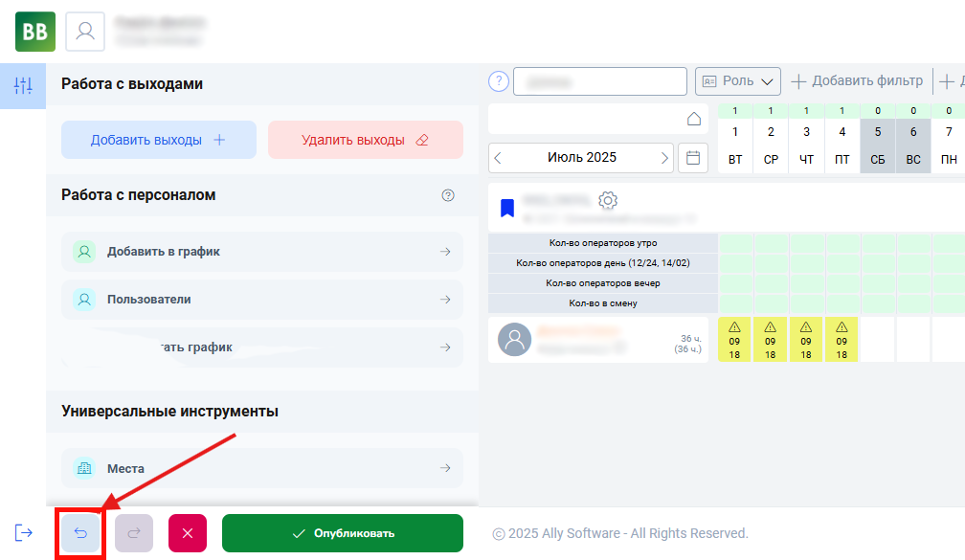
Task: Open the calendar date picker icon
Action: tap(693, 157)
